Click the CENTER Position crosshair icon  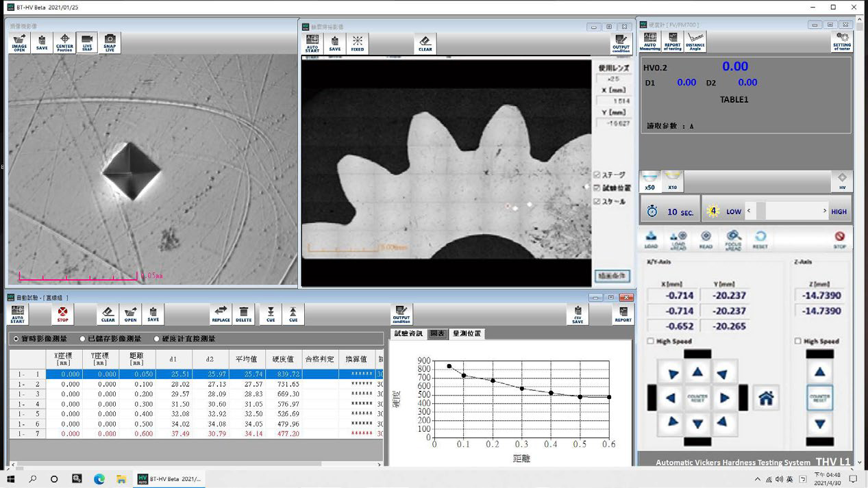(x=64, y=42)
